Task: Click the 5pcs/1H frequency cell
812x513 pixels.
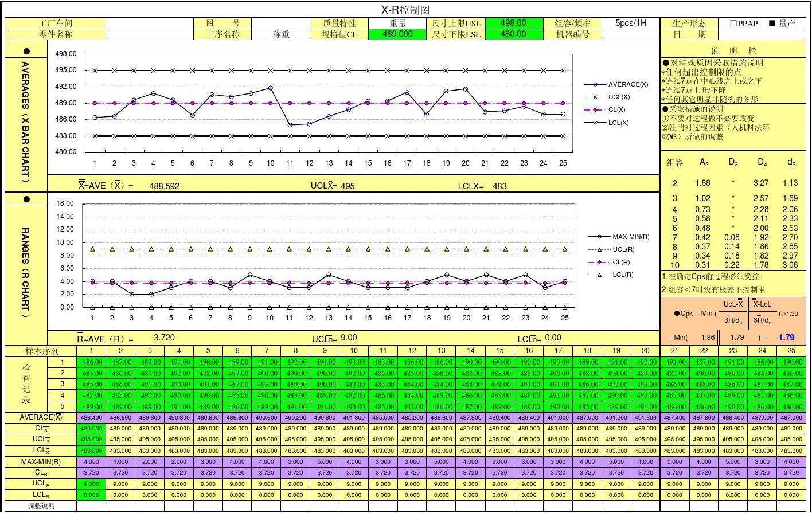Action: (631, 24)
